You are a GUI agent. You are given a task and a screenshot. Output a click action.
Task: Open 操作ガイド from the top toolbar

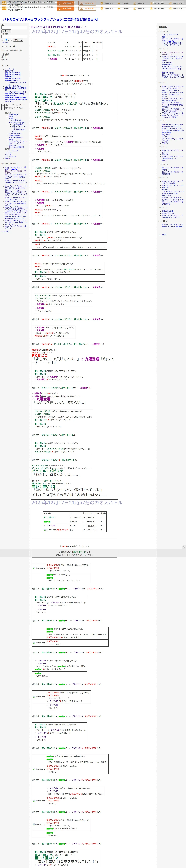click(x=106, y=8)
